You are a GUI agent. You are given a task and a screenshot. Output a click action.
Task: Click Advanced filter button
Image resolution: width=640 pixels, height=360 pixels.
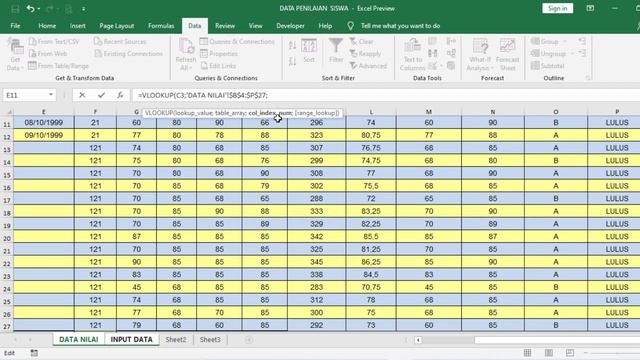(x=368, y=66)
